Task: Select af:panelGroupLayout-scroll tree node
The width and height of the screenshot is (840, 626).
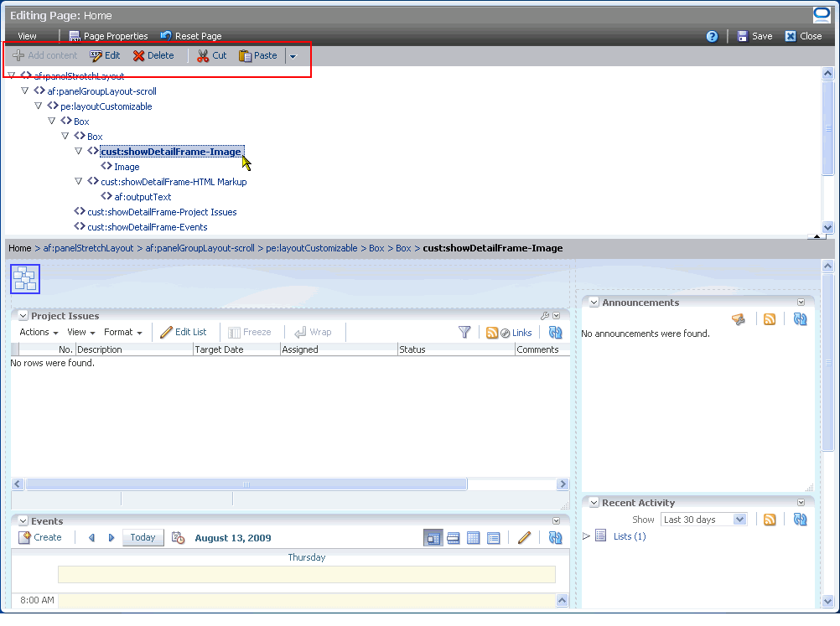Action: coord(101,91)
